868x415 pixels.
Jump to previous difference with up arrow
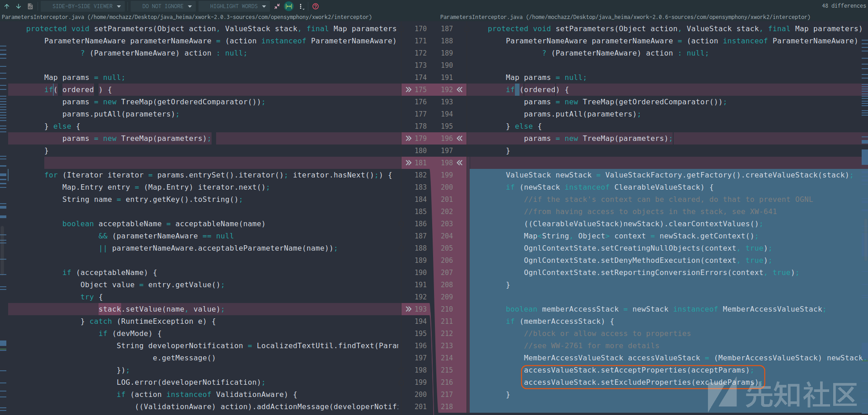[x=7, y=6]
